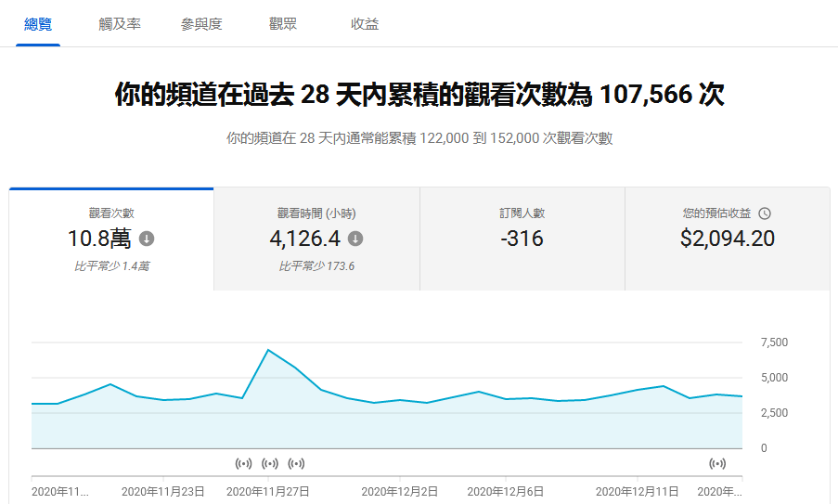Click the 2020年12月11日 date label
The image size is (838, 504).
(637, 492)
